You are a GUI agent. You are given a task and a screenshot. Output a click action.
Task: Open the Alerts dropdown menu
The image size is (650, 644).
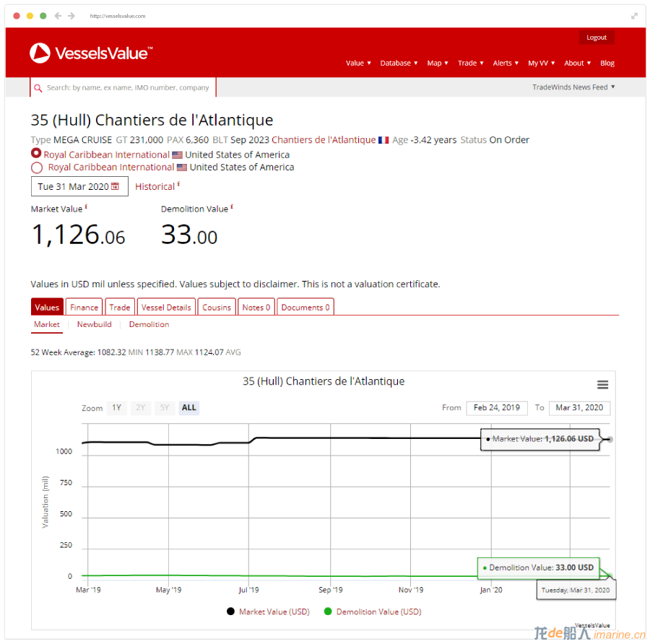click(506, 63)
